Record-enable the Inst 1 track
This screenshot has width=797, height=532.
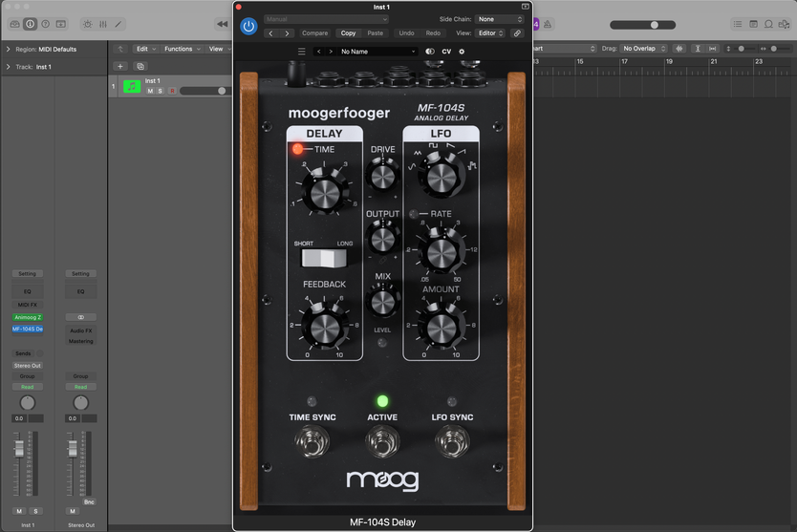[x=172, y=91]
